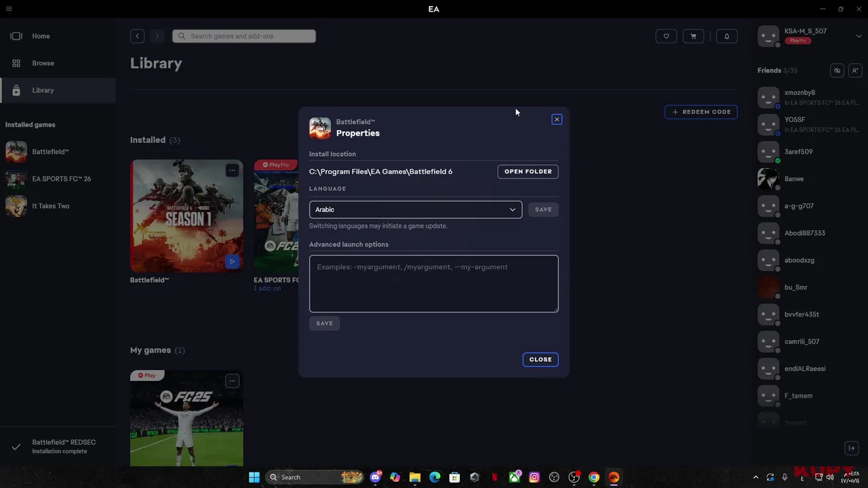Open the hamburger menu at top left
Screen dimensions: 868x488
pos(9,9)
